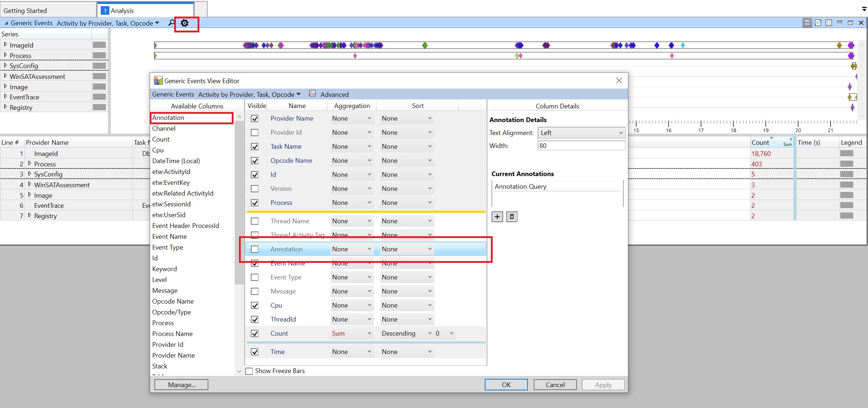Click the Width input field in Column Details
This screenshot has width=868, height=408.
point(579,146)
